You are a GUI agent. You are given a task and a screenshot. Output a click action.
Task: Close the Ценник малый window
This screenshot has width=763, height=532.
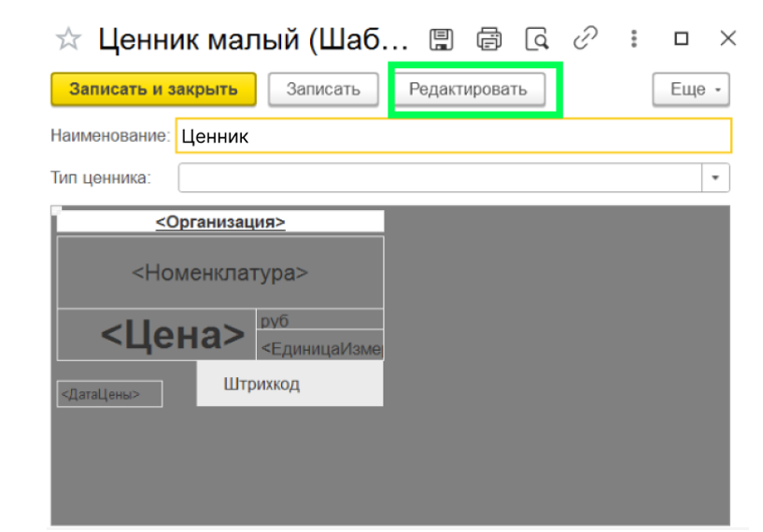coord(728,38)
